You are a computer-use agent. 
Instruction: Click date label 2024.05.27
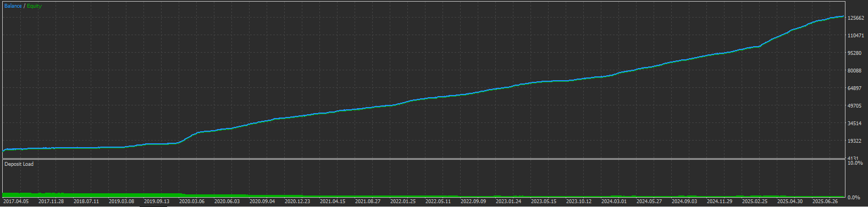649,202
